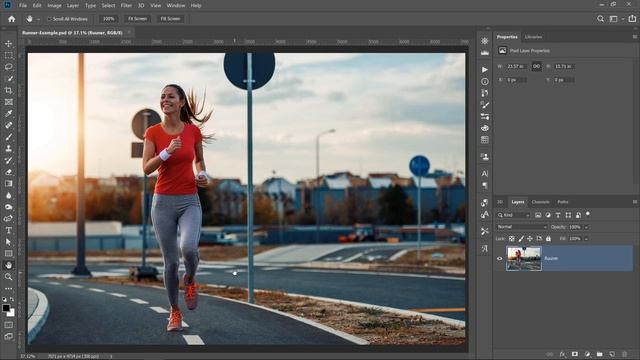Toggle the type layer filter
Image resolution: width=640 pixels, height=360 pixels.
click(558, 215)
